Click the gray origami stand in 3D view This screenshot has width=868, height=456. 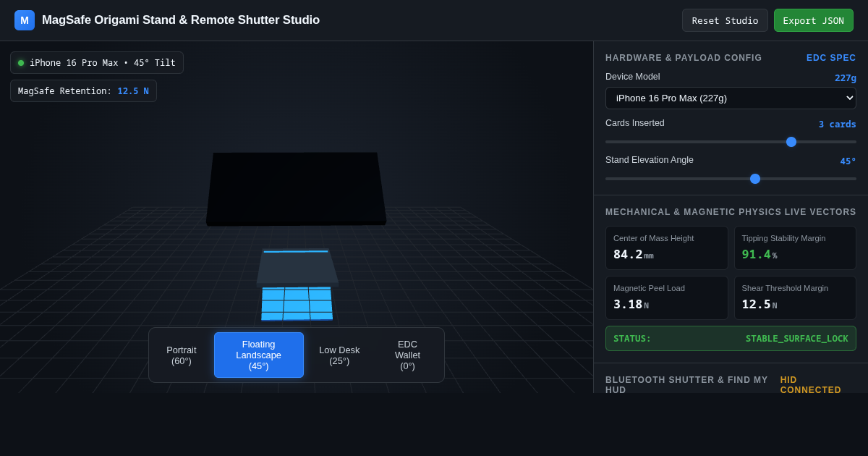point(297,267)
